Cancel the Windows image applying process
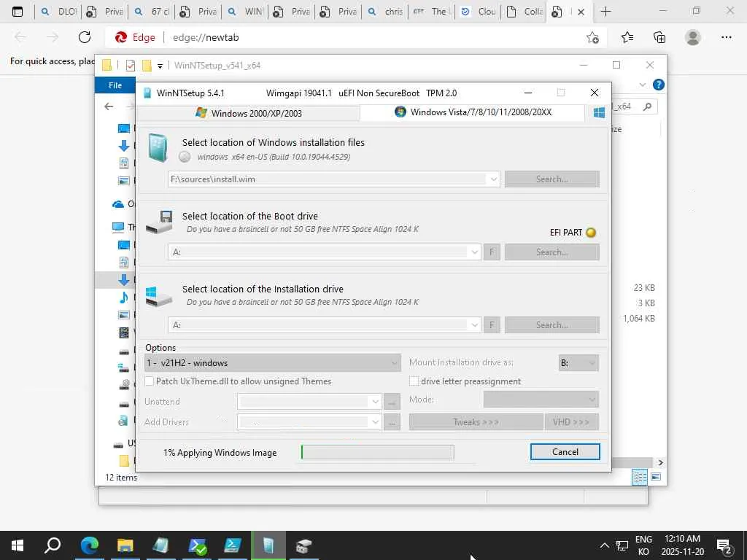 coord(565,452)
